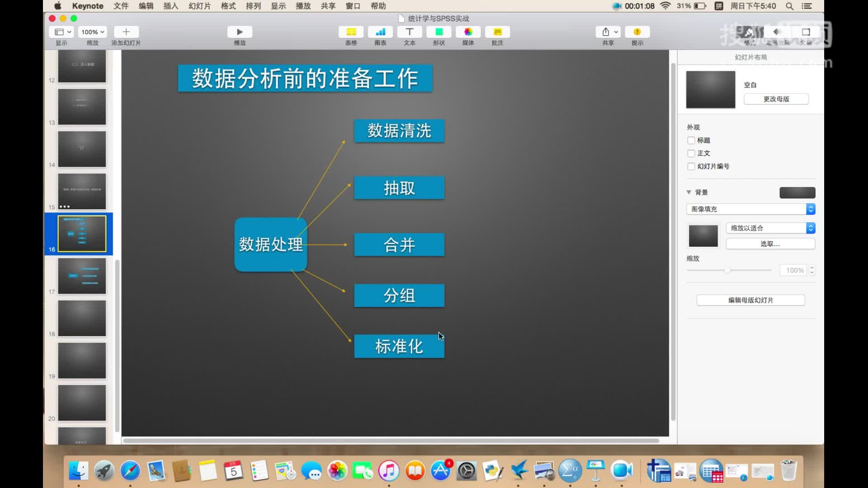Adjust the 缩放 background scale slider

click(728, 270)
